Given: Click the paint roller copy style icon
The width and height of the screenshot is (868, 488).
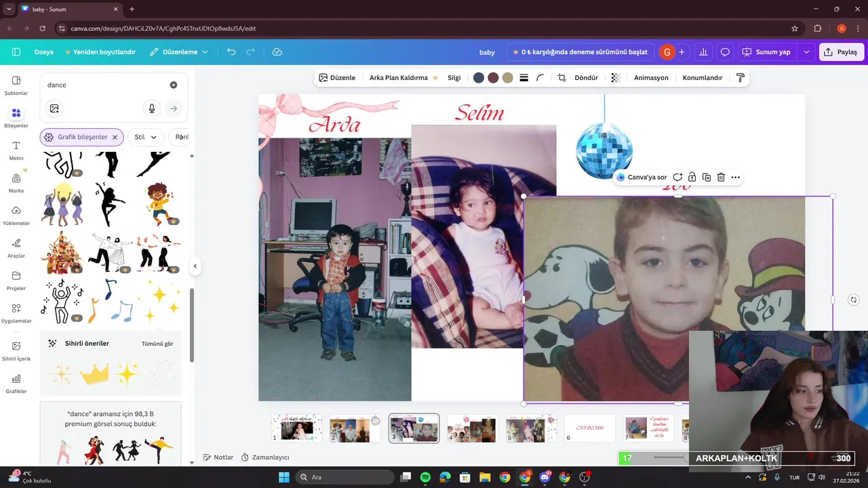Looking at the screenshot, I should pos(741,78).
